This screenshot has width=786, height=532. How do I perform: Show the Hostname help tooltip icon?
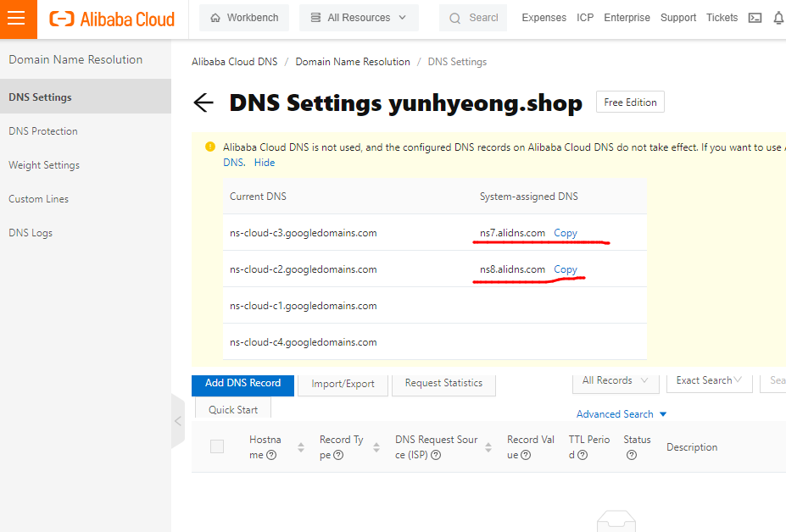click(x=271, y=455)
